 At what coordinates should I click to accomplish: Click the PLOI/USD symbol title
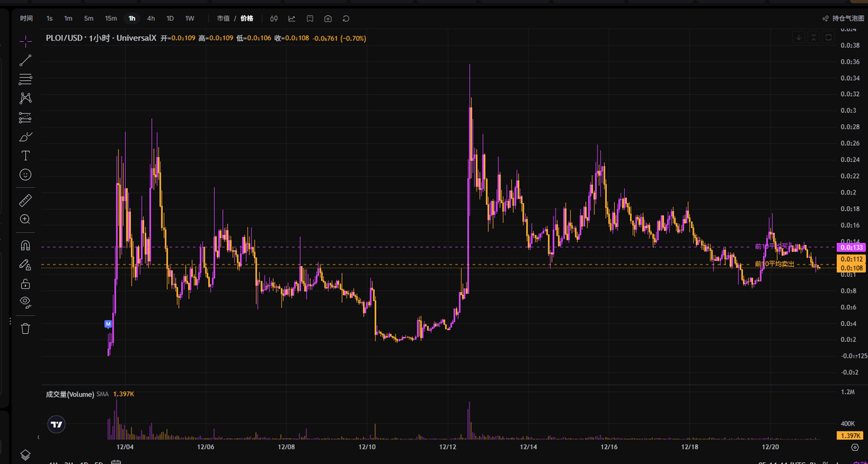pyautogui.click(x=63, y=38)
